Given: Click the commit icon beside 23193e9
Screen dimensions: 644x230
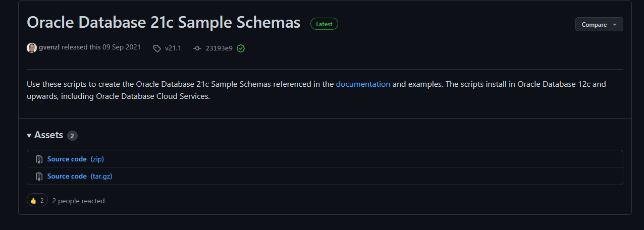Looking at the screenshot, I should (197, 48).
